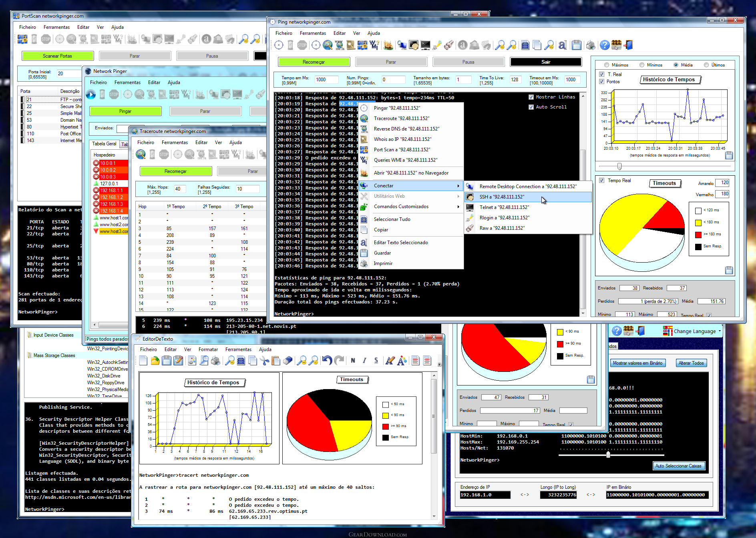Open the Change Language dropdown

point(692,331)
